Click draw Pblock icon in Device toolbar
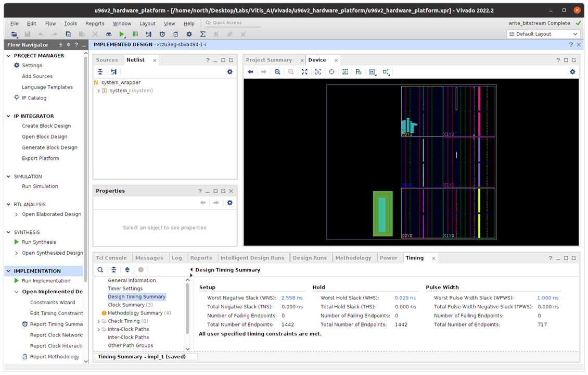 [359, 72]
